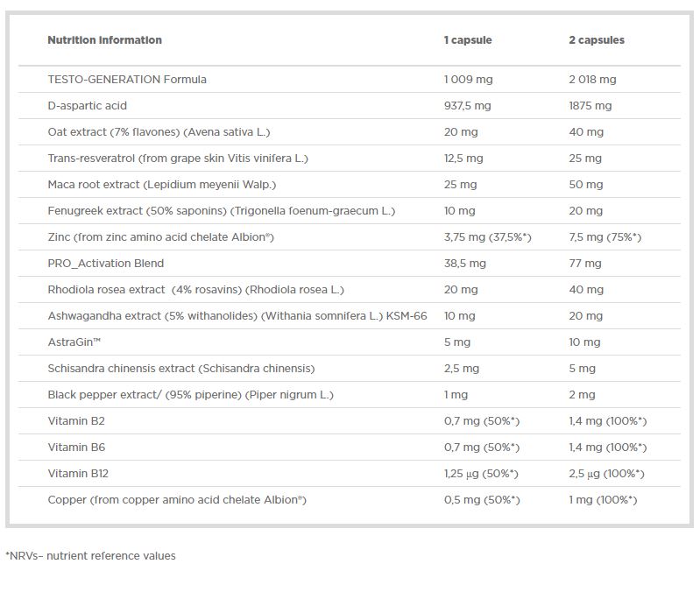This screenshot has height=592, width=700.
Task: Select the Ashwagandha extract KSM-66 label
Action: [x=237, y=316]
